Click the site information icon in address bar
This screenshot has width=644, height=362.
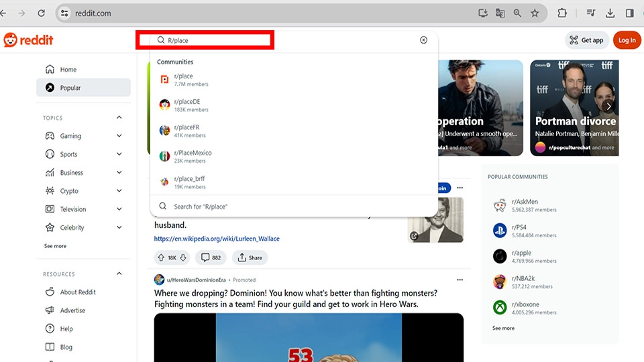(x=64, y=13)
